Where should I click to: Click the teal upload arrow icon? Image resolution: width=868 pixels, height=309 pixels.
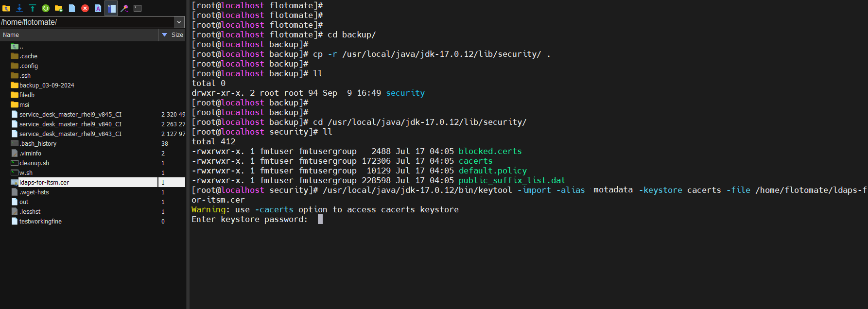(x=33, y=8)
